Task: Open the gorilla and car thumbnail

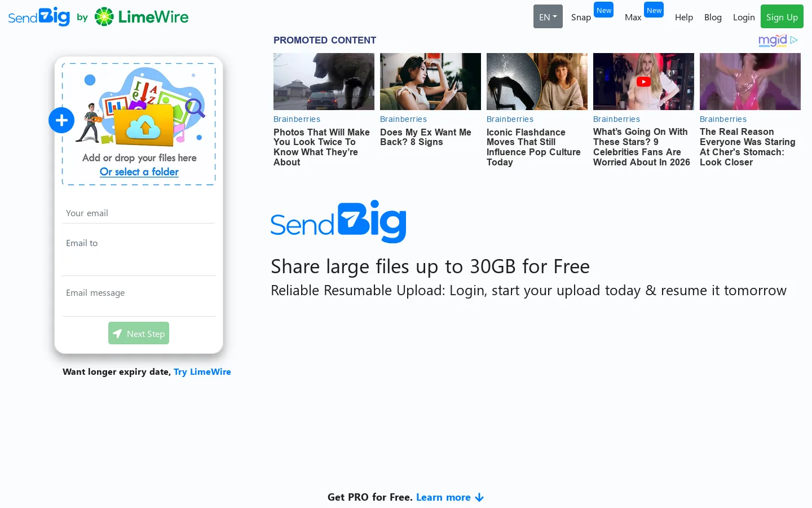Action: [324, 81]
